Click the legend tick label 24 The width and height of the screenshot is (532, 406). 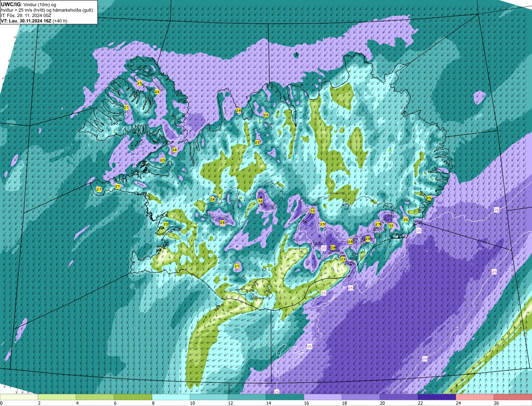coord(458,403)
